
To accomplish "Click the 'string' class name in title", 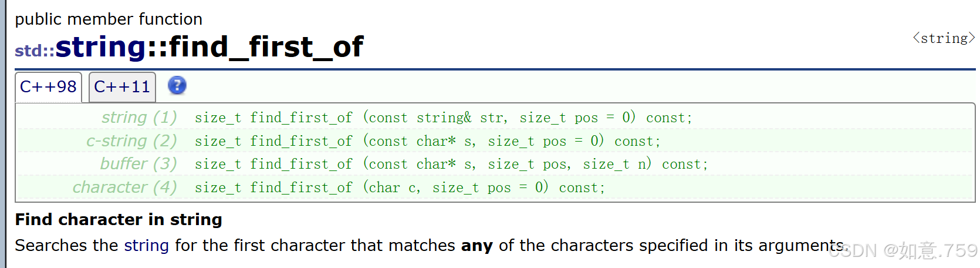I will [101, 47].
